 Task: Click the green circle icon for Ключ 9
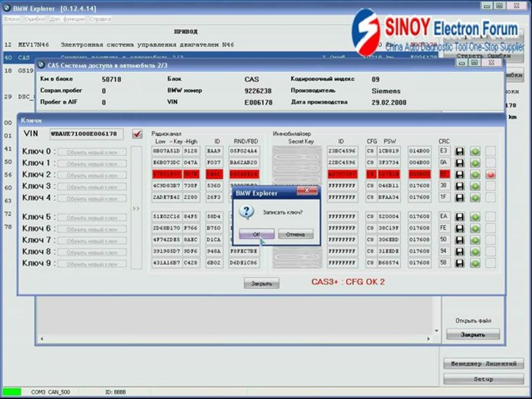coord(475,263)
